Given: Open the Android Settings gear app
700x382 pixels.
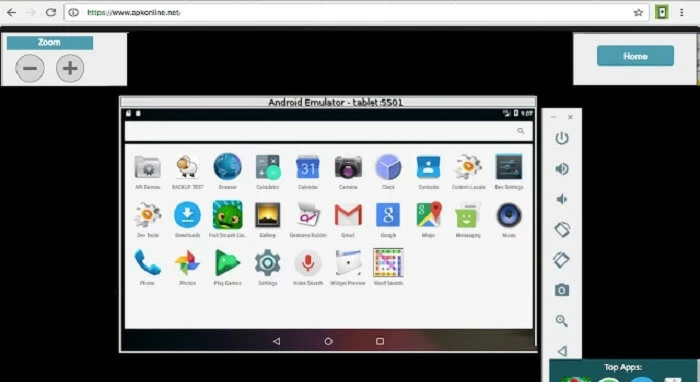Looking at the screenshot, I should [x=267, y=263].
